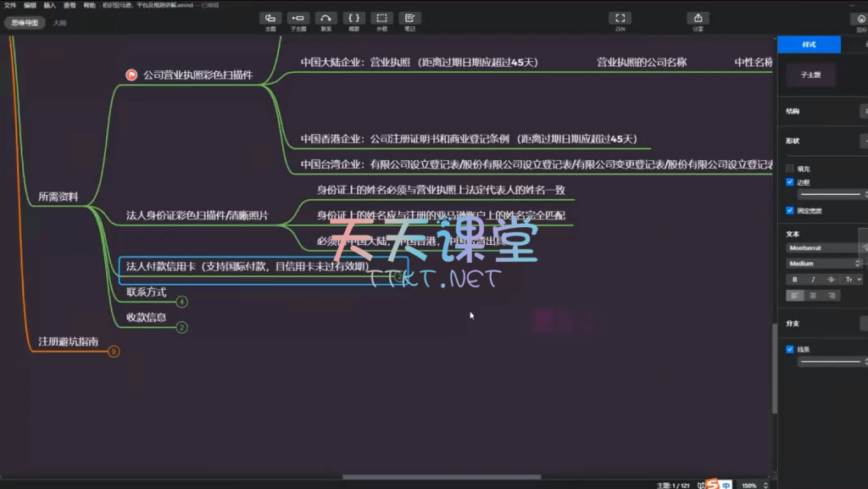
Task: Click the 主题 (Topic) toolbar icon
Action: (270, 19)
